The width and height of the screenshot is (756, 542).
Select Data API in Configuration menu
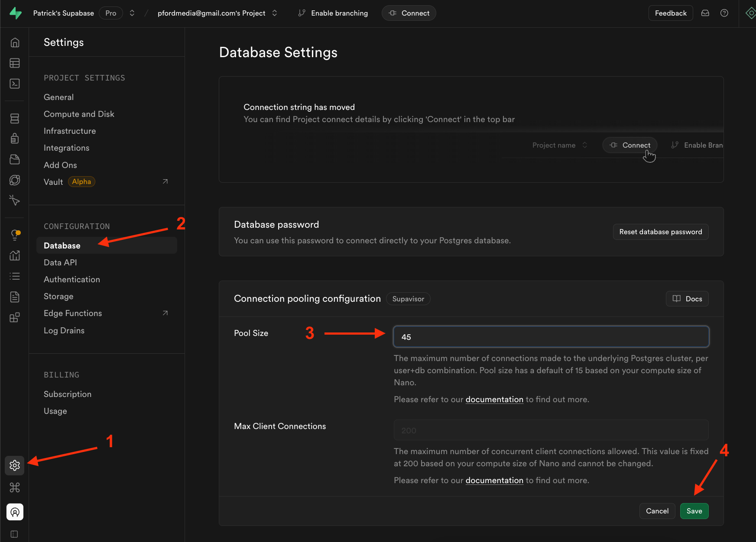(x=60, y=262)
